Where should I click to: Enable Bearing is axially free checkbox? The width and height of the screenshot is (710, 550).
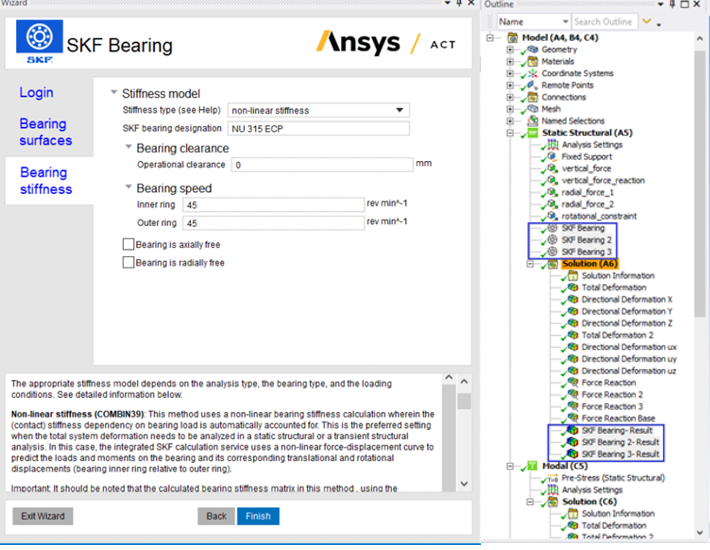click(129, 244)
